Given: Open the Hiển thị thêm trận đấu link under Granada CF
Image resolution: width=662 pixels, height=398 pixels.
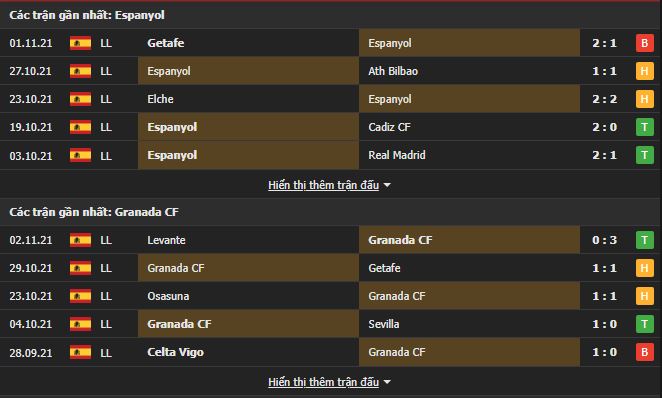Looking at the screenshot, I should [323, 382].
